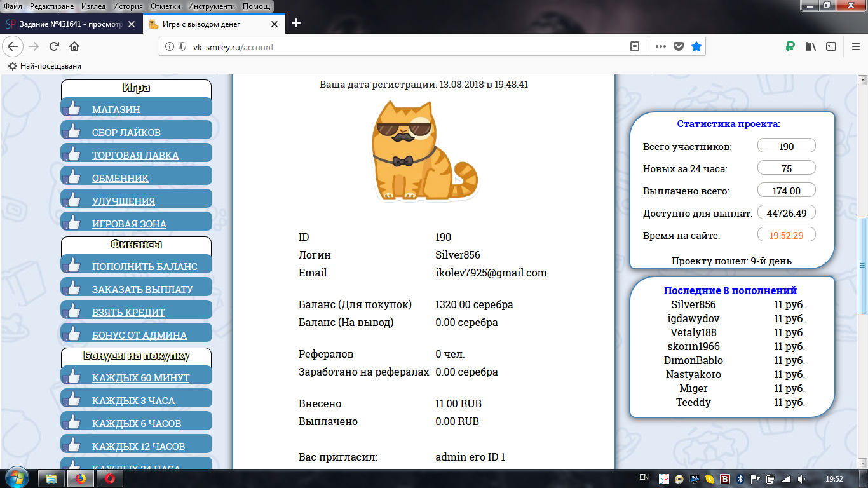Go to УЛУЧШЕНИЯ

pyautogui.click(x=124, y=201)
